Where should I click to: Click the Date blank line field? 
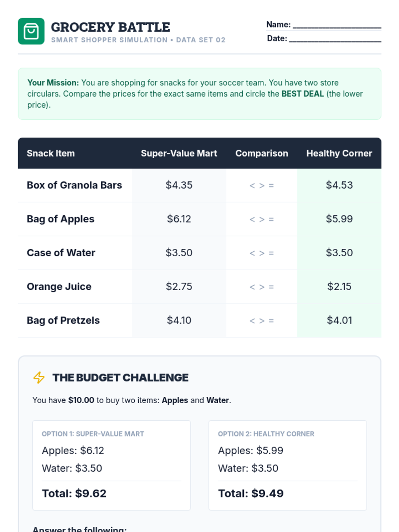(x=335, y=39)
